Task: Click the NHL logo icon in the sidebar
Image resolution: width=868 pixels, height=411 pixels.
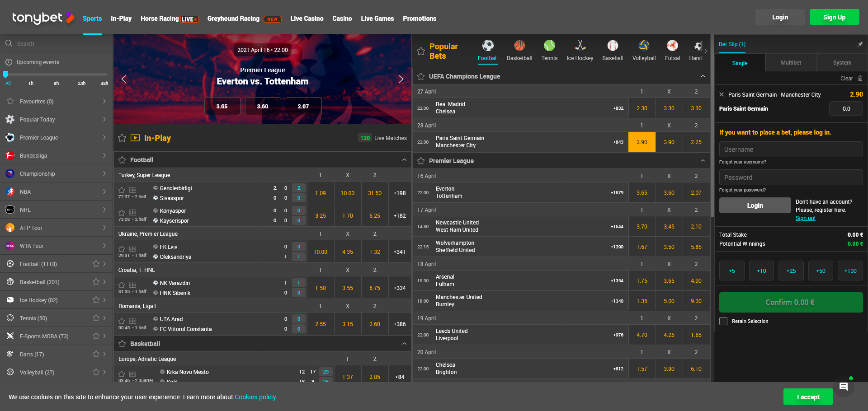Action: tap(10, 210)
